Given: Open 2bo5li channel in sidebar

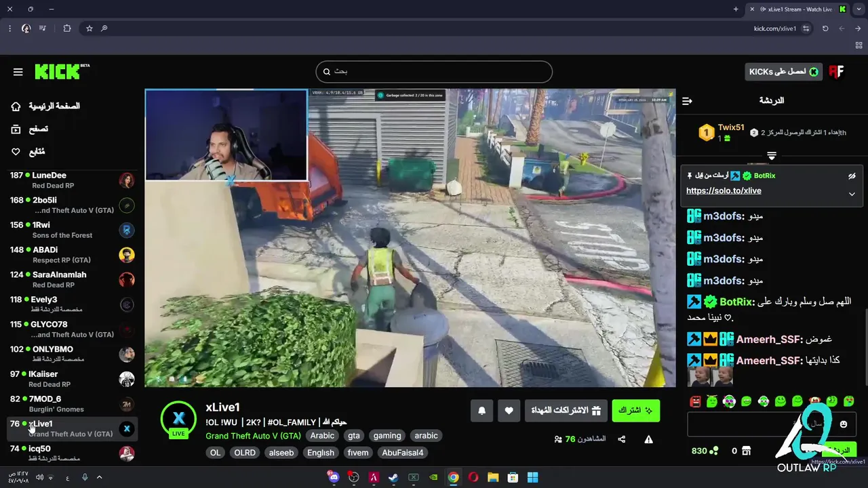Looking at the screenshot, I should [71, 205].
